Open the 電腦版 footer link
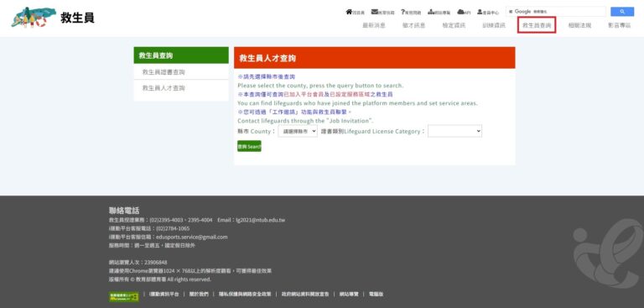The image size is (644, 308). point(377,294)
